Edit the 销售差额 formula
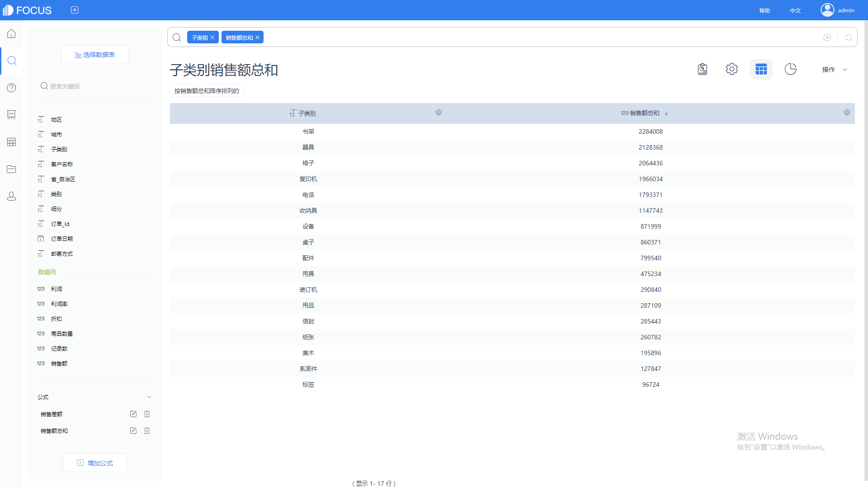The height and width of the screenshot is (488, 868). coord(133,414)
